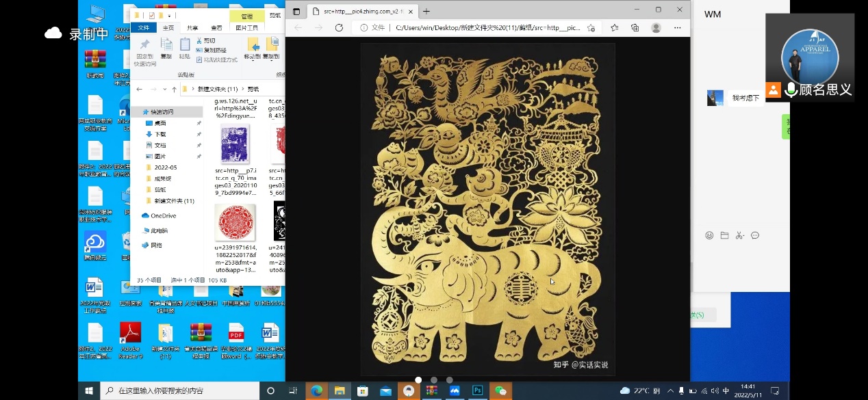Screen dimensions: 868x400
Task: Click 剪切 in the clipboard group
Action: click(x=206, y=41)
